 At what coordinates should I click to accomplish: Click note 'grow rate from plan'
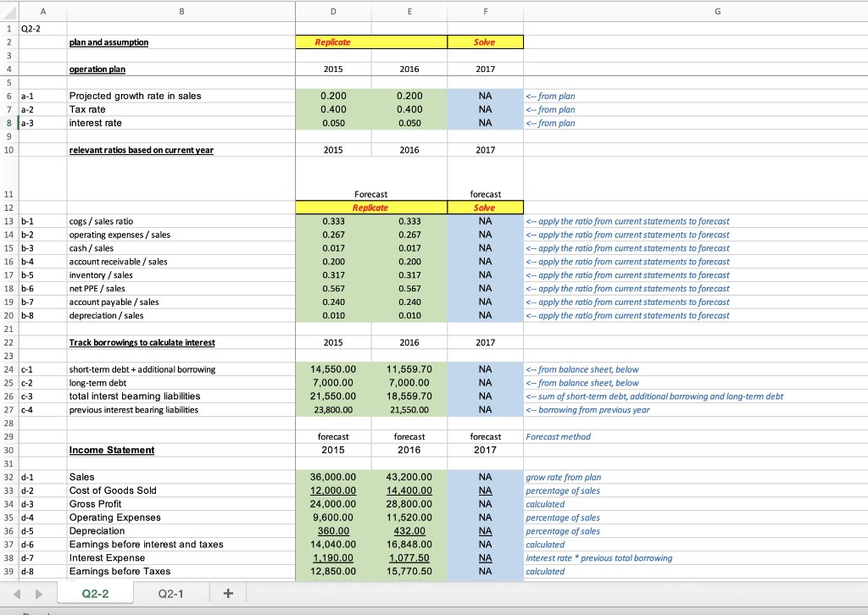point(564,477)
